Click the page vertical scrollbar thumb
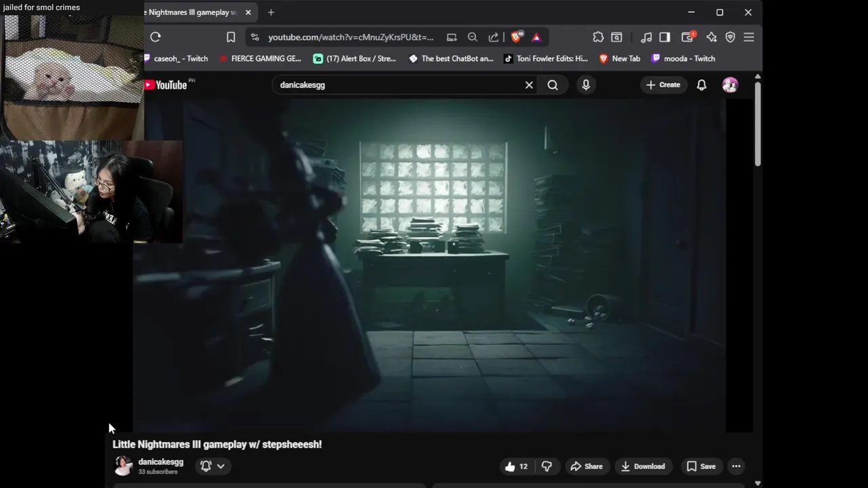The image size is (868, 488). pyautogui.click(x=757, y=123)
